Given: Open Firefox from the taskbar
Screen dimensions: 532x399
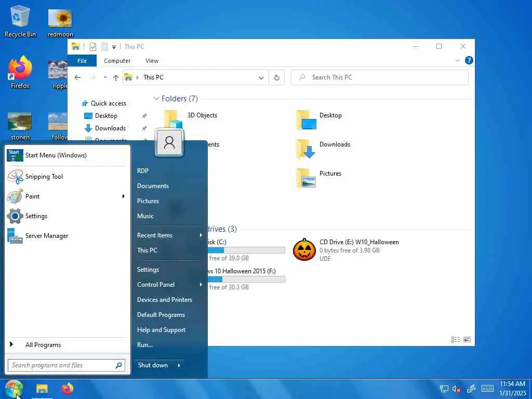Looking at the screenshot, I should tap(68, 389).
